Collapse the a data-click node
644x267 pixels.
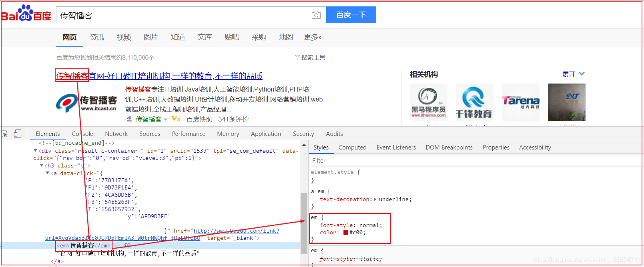pos(47,173)
